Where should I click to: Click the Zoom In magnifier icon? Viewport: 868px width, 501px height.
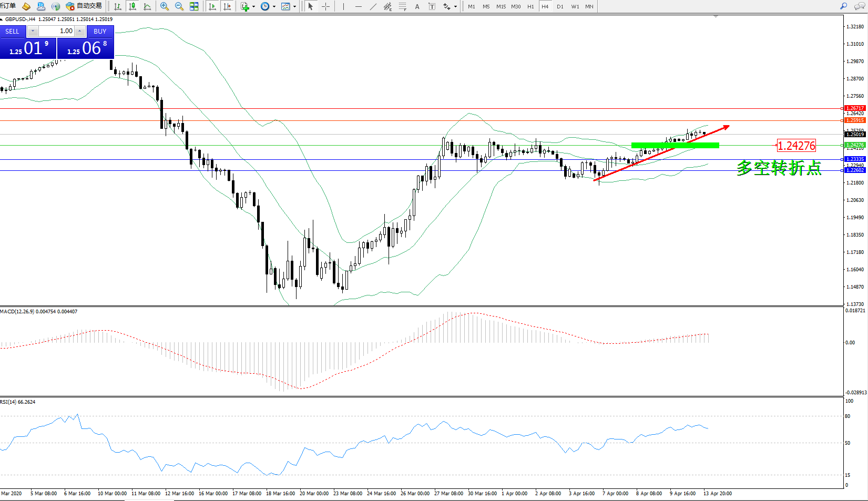(165, 6)
